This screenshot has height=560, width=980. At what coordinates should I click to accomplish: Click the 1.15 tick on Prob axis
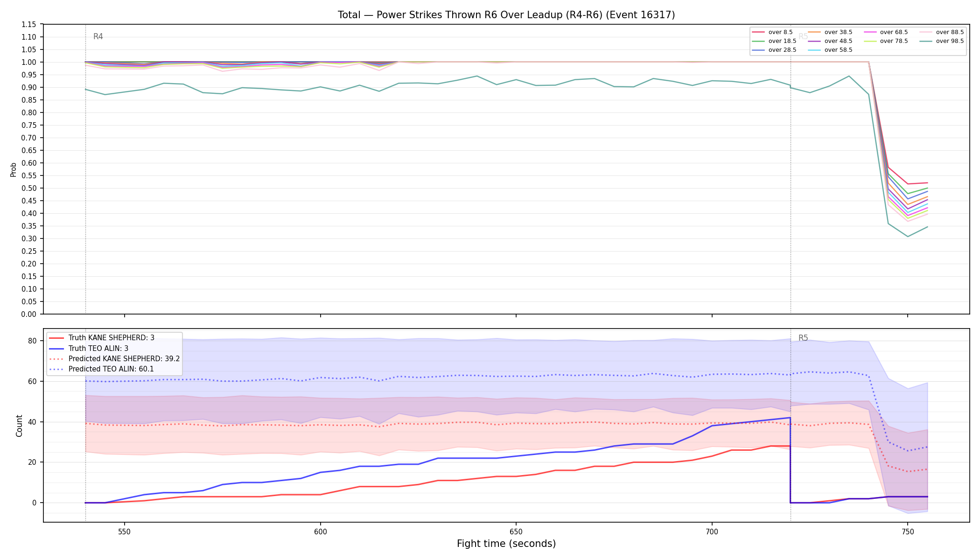coord(29,24)
